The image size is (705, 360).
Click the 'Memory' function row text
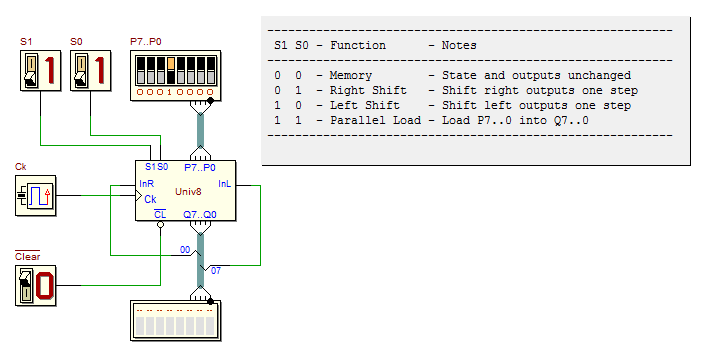[x=351, y=76]
